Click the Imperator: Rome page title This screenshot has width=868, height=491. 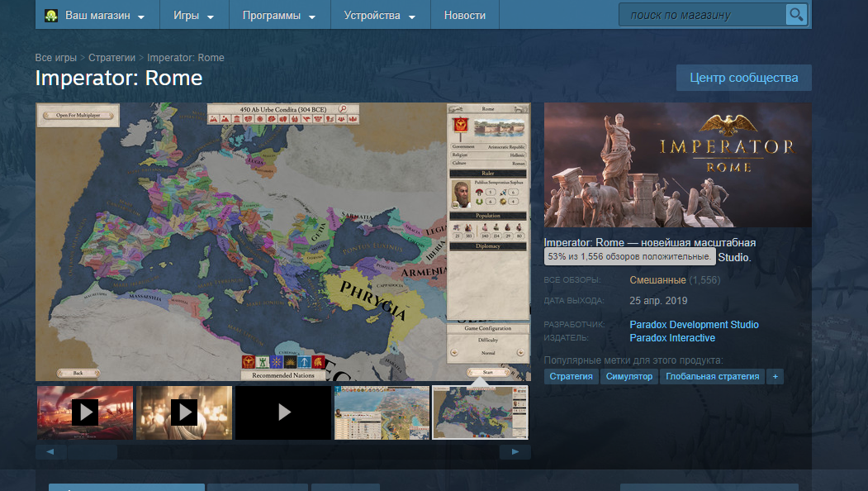[x=118, y=79]
